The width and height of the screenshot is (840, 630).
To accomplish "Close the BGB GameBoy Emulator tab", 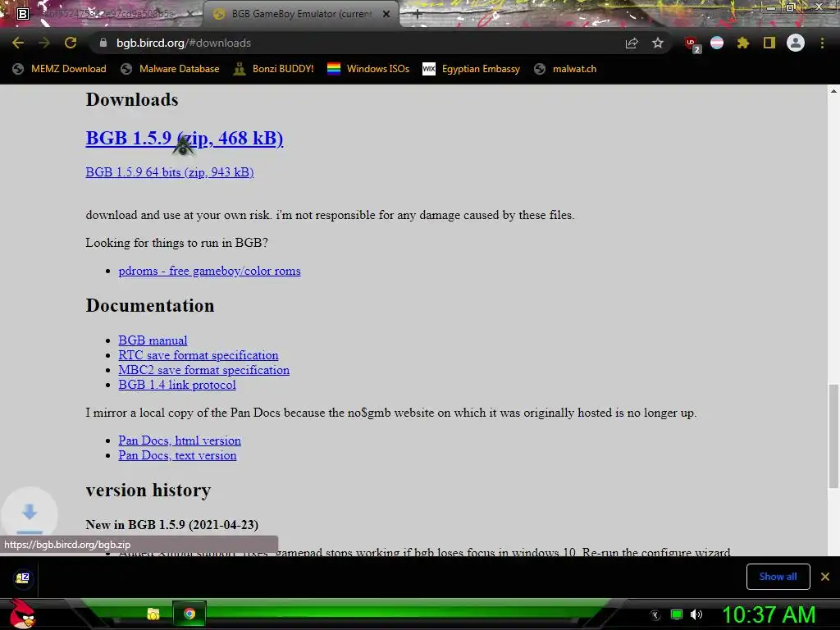I will 386,14.
